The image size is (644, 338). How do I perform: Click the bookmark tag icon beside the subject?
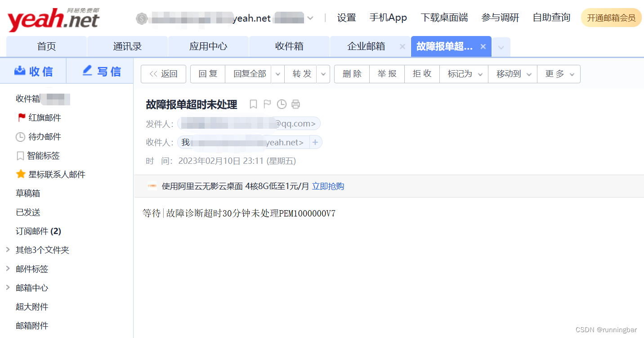click(253, 104)
